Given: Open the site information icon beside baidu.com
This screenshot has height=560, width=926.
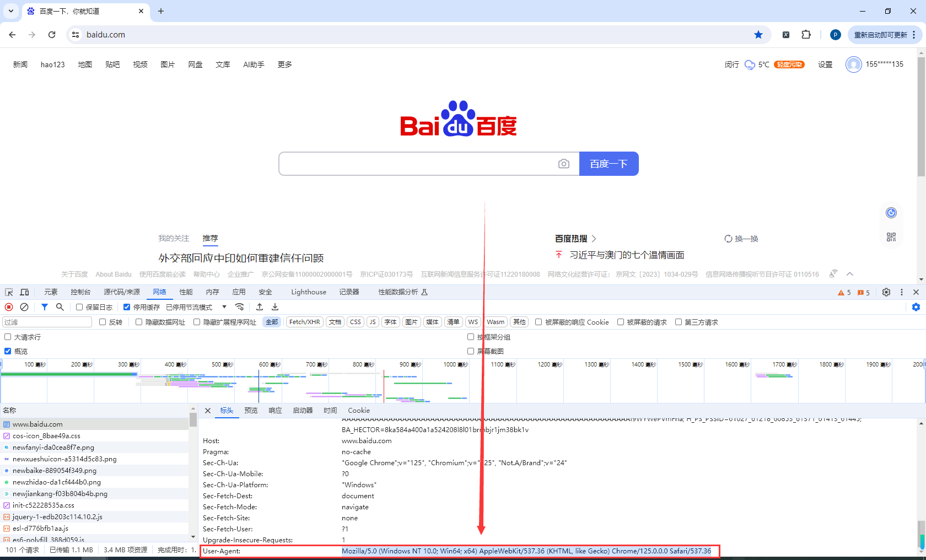Looking at the screenshot, I should tap(76, 35).
